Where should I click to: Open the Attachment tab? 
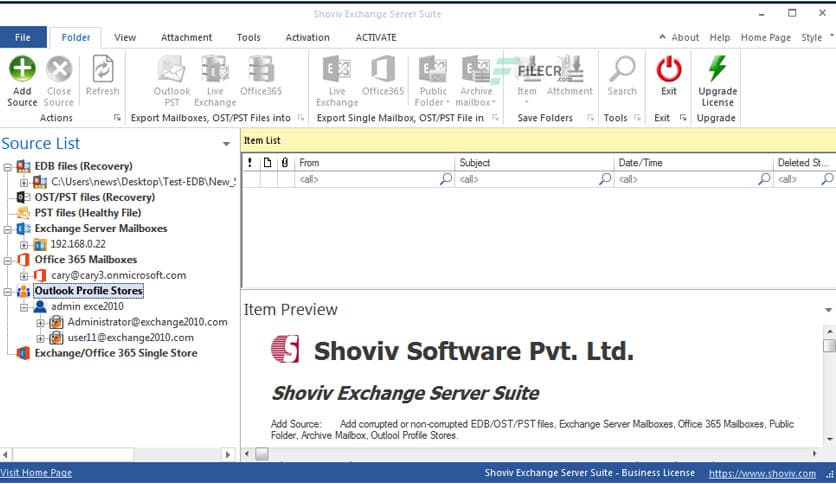[186, 37]
